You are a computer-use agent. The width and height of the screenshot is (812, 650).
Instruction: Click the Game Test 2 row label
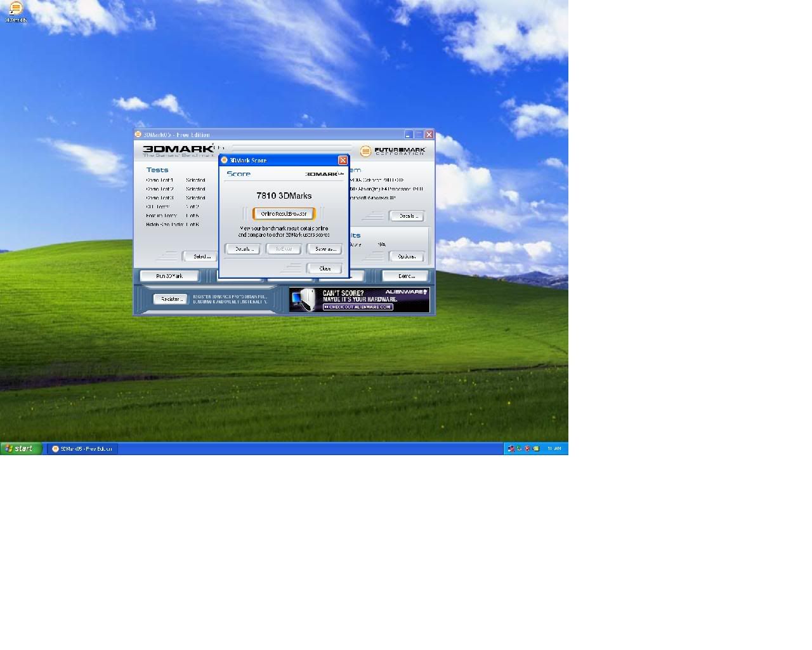160,189
